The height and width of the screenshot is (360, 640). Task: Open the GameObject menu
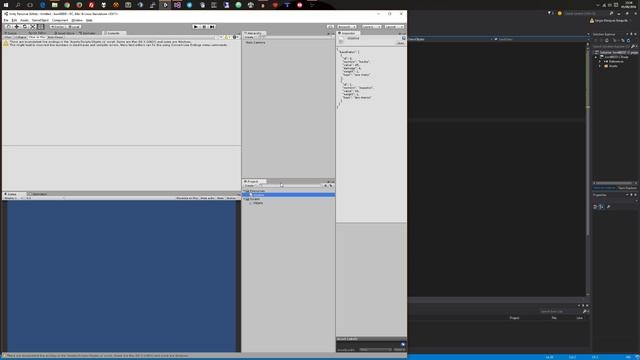40,20
